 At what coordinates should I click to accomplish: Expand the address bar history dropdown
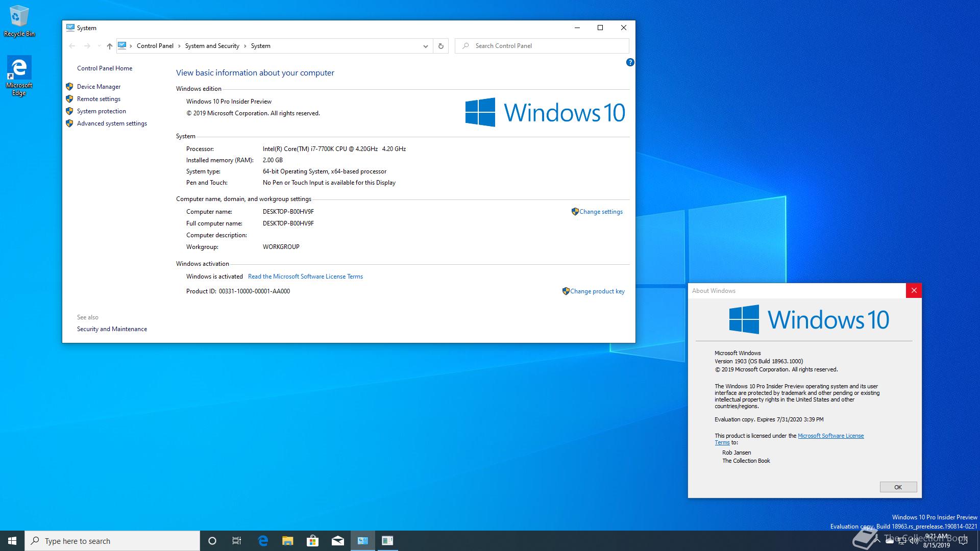425,46
